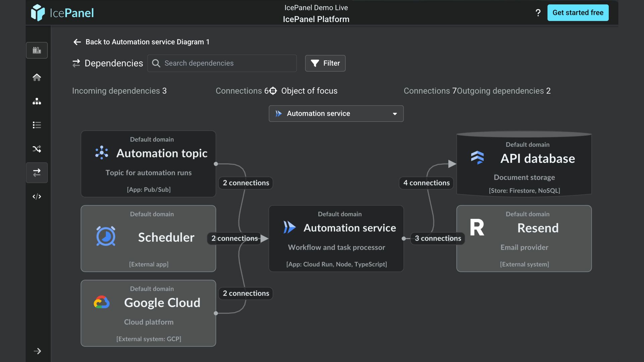
Task: Expand the sidebar with arrow icon
Action: tap(38, 351)
